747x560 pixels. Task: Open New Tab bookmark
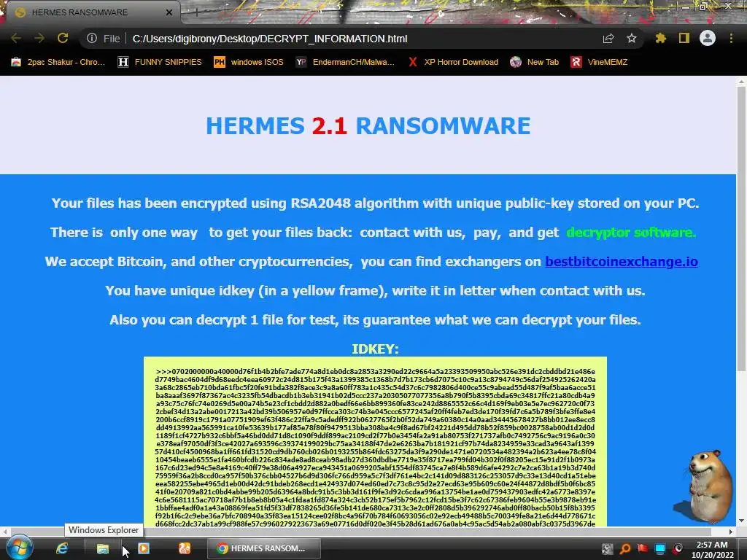click(x=535, y=62)
